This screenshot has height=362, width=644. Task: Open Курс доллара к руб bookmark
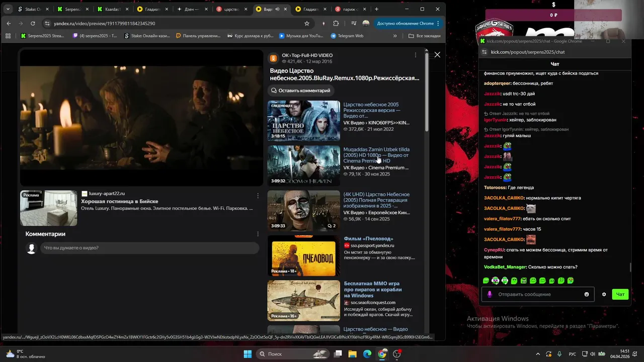(251, 36)
